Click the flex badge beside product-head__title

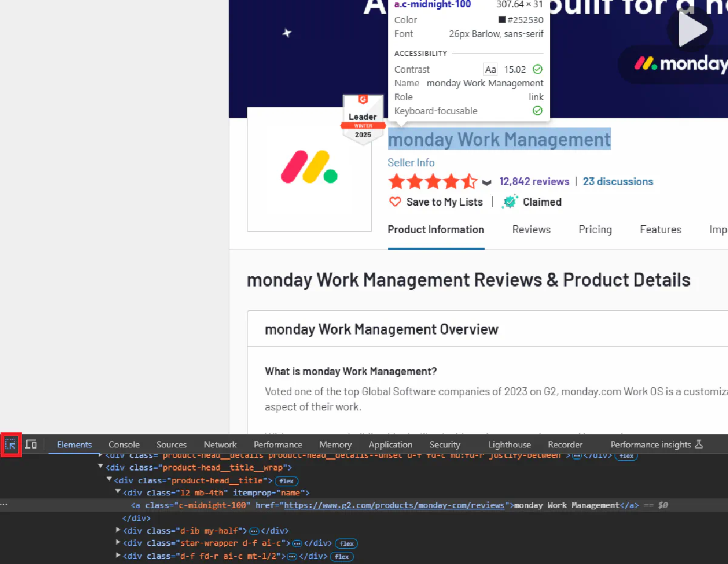point(286,481)
